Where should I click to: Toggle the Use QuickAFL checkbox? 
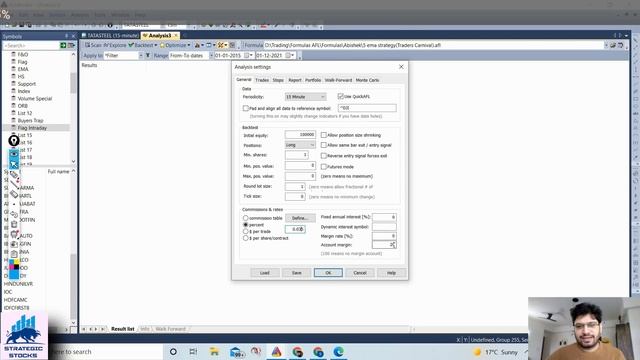pos(340,96)
